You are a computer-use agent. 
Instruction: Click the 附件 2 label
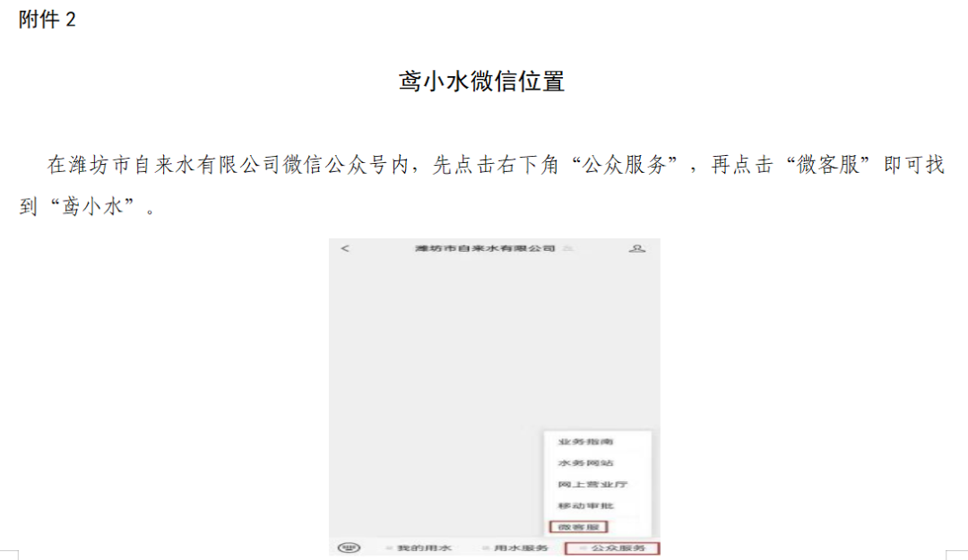pos(47,19)
